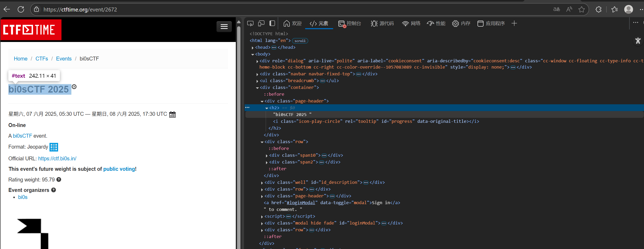The width and height of the screenshot is (644, 249).
Task: Click the scroll badge on html tag
Action: [300, 41]
